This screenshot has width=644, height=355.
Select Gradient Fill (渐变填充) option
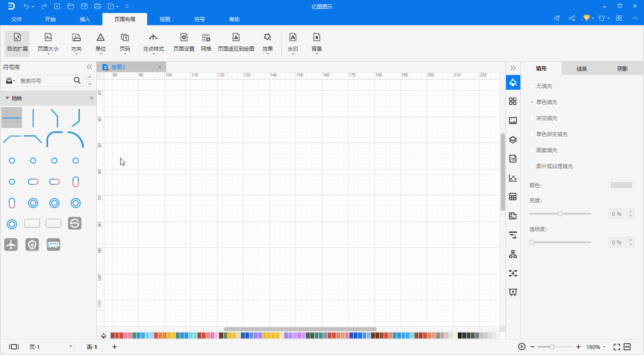coord(544,118)
